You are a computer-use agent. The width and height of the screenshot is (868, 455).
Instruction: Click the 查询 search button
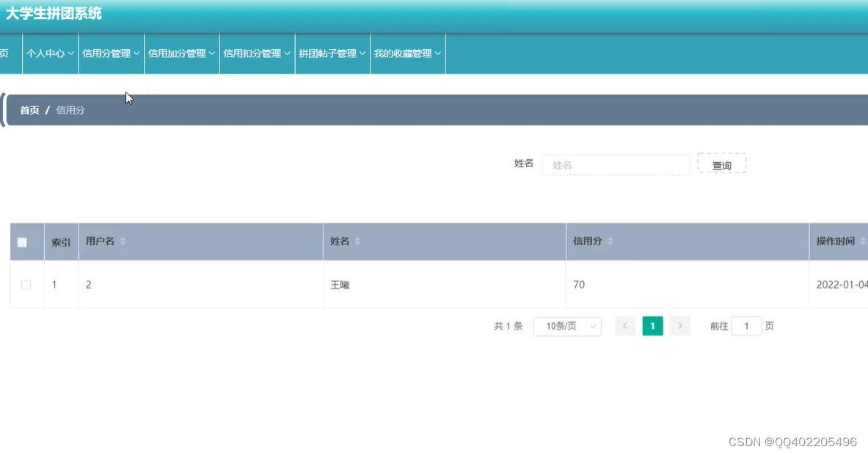[721, 164]
